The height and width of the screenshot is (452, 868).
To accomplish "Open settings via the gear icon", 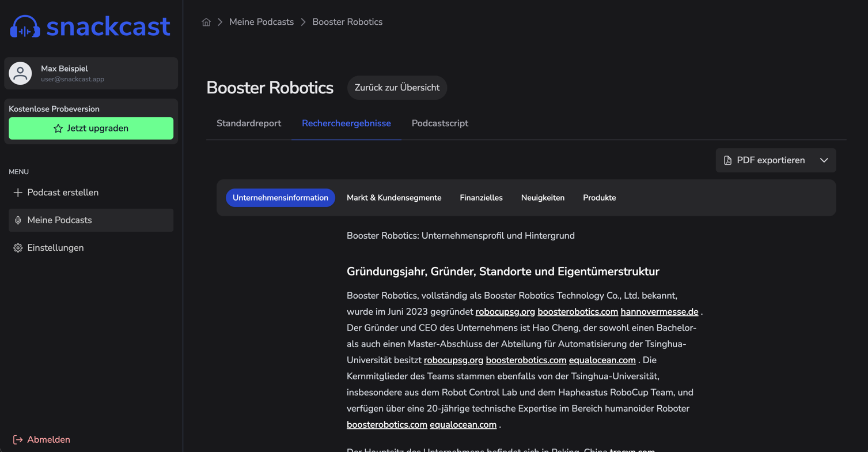I will point(18,248).
